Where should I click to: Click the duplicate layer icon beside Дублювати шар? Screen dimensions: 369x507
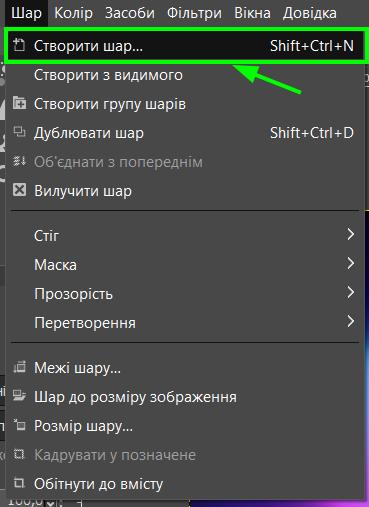(19, 132)
